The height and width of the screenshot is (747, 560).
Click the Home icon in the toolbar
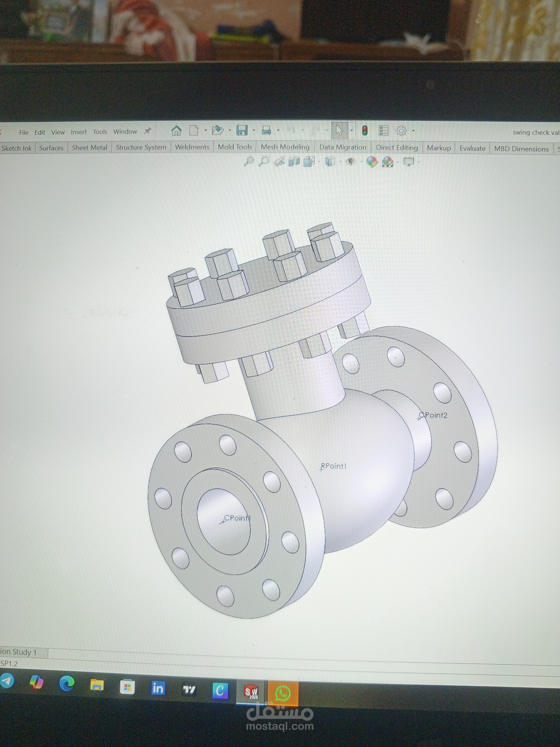click(x=176, y=130)
